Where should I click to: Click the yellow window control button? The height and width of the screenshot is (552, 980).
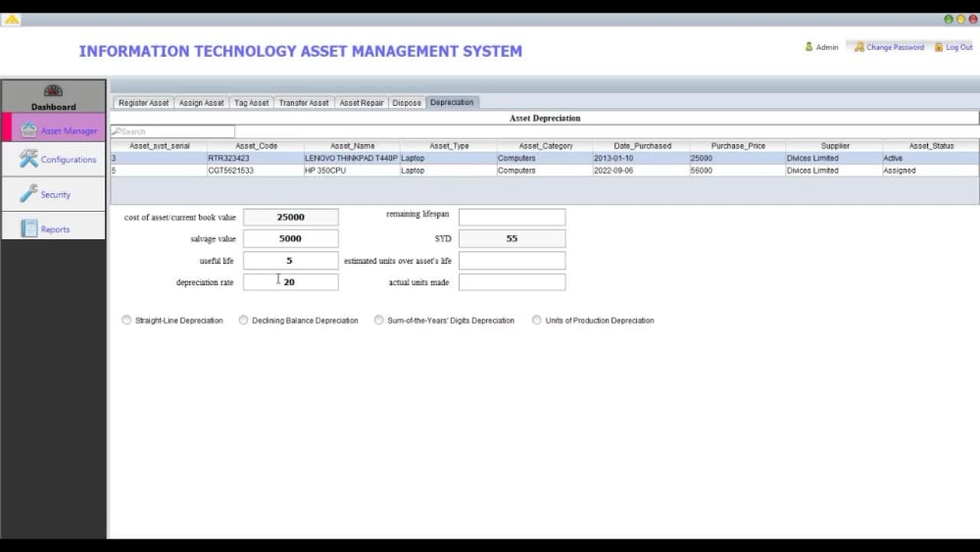(960, 20)
